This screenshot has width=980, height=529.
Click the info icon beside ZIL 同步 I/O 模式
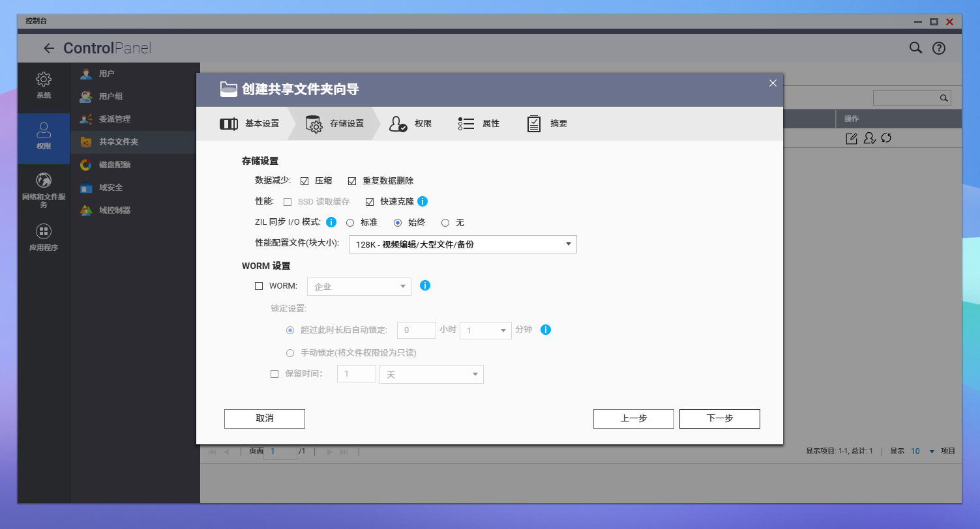coord(331,222)
